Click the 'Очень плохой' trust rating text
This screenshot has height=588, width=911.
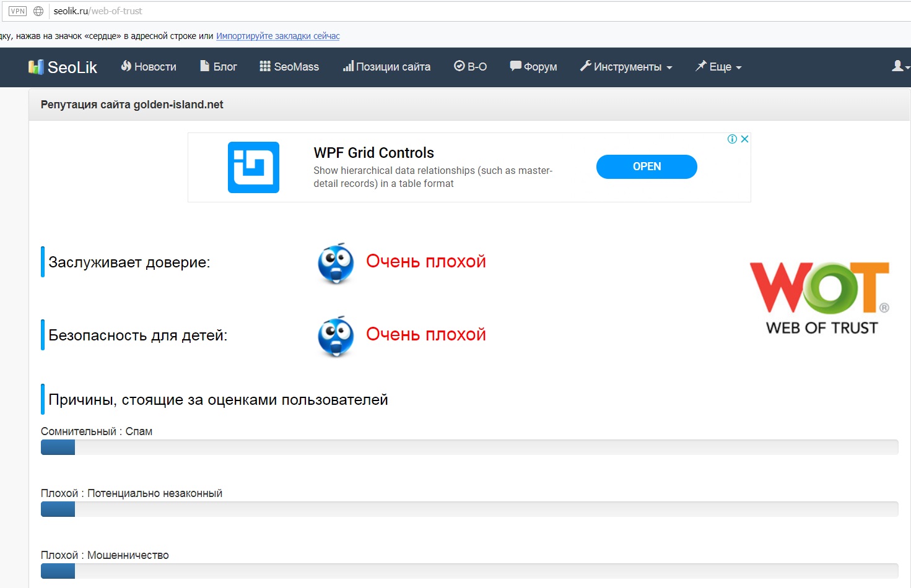pyautogui.click(x=426, y=261)
